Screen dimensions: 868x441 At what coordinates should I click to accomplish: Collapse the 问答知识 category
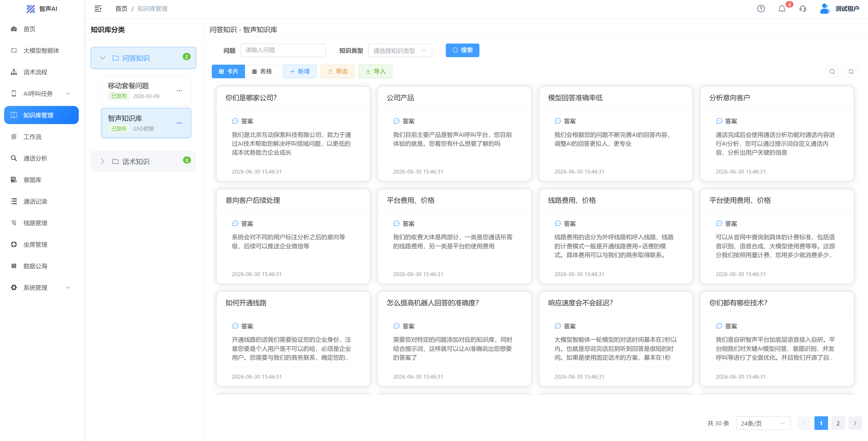click(103, 58)
